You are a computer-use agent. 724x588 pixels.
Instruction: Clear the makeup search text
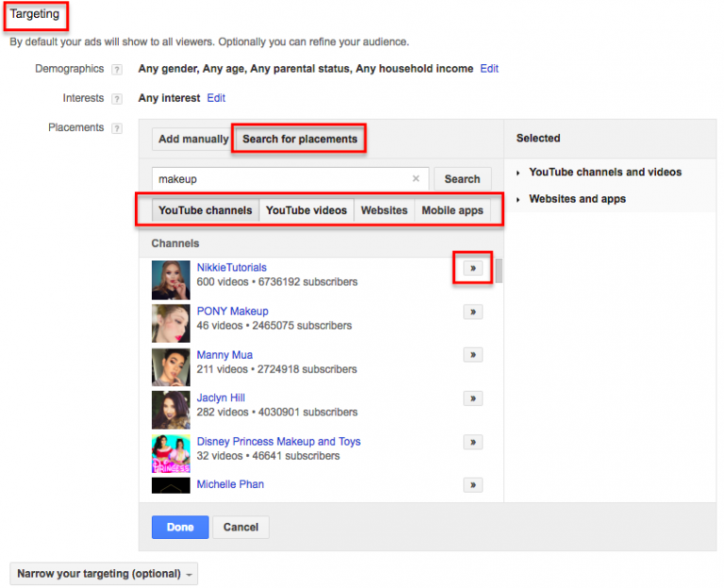pyautogui.click(x=416, y=179)
